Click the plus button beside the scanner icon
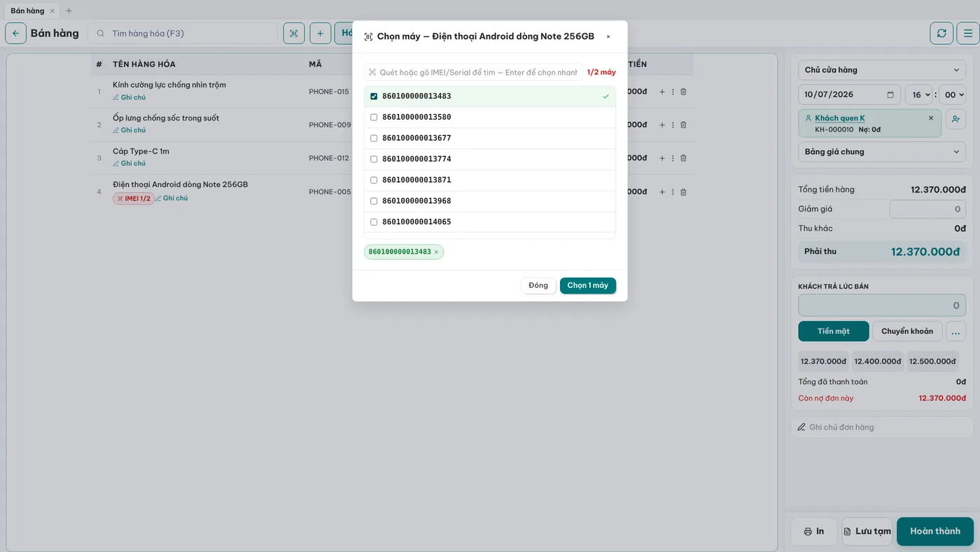Image resolution: width=980 pixels, height=552 pixels. click(320, 33)
